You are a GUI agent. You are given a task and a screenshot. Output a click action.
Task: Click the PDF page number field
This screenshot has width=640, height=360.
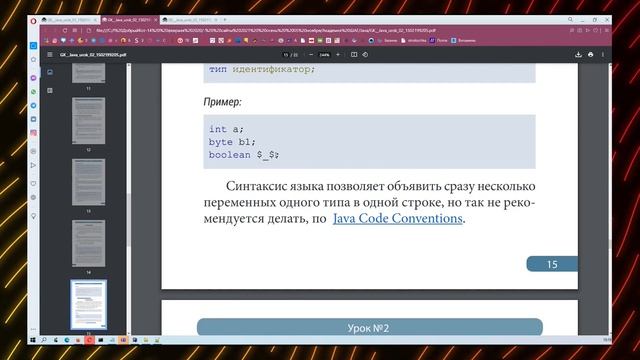click(x=286, y=54)
